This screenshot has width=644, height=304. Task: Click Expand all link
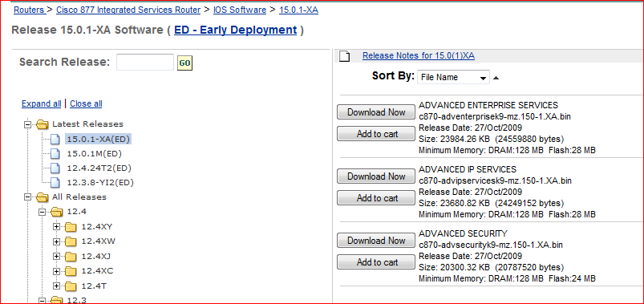coord(42,104)
